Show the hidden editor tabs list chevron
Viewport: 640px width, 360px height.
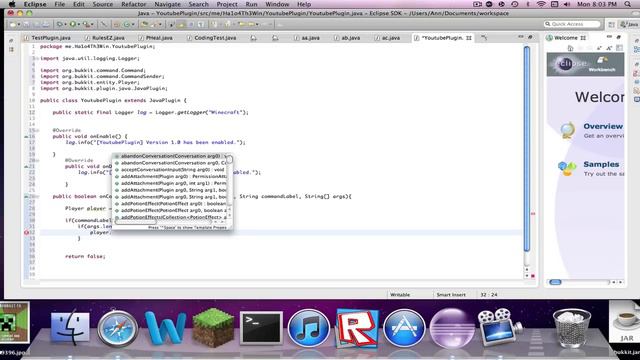coord(484,38)
